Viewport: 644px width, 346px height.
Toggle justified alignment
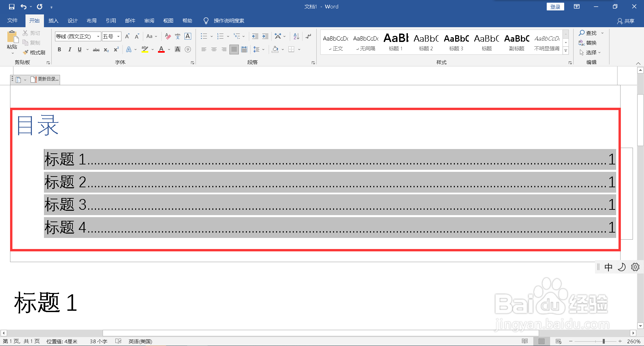[x=234, y=50]
